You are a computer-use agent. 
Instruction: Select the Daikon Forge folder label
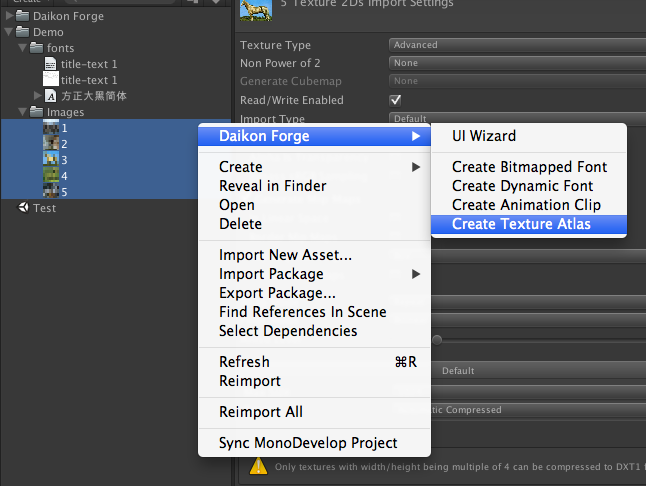(68, 16)
